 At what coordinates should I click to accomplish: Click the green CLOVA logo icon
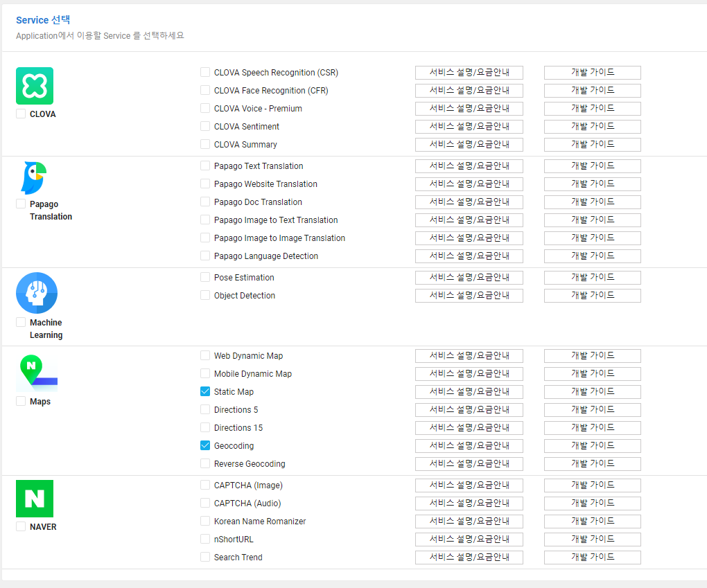click(35, 86)
